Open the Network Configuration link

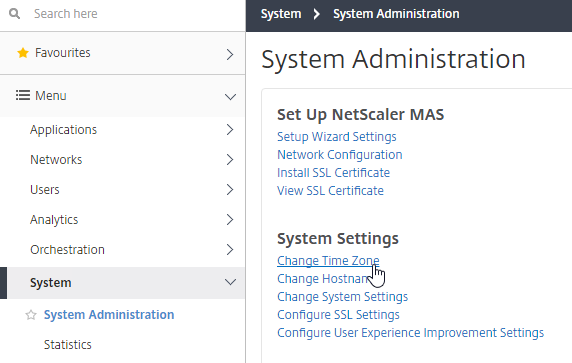click(340, 155)
